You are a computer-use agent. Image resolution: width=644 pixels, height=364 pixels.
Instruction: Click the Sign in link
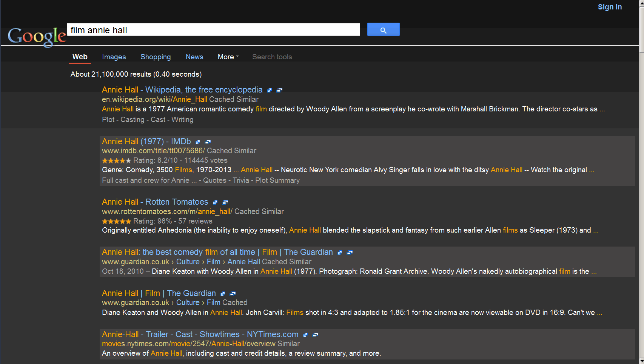tap(609, 7)
